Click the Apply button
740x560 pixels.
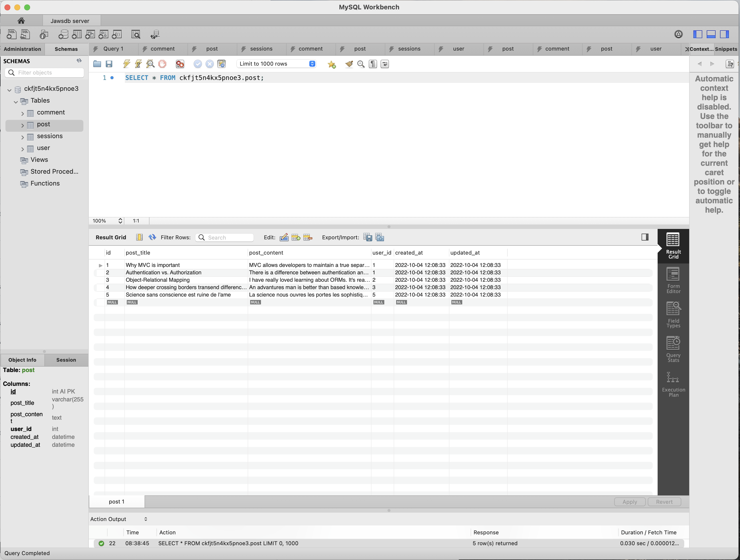coord(629,502)
